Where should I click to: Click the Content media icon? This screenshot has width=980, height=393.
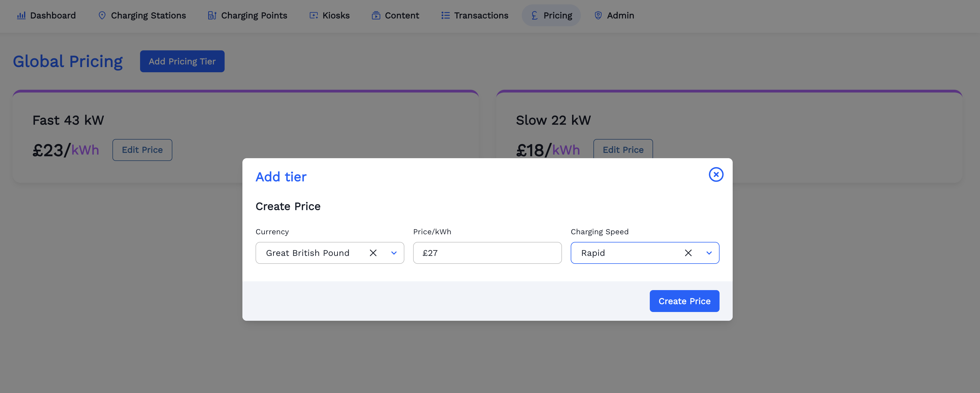[376, 15]
